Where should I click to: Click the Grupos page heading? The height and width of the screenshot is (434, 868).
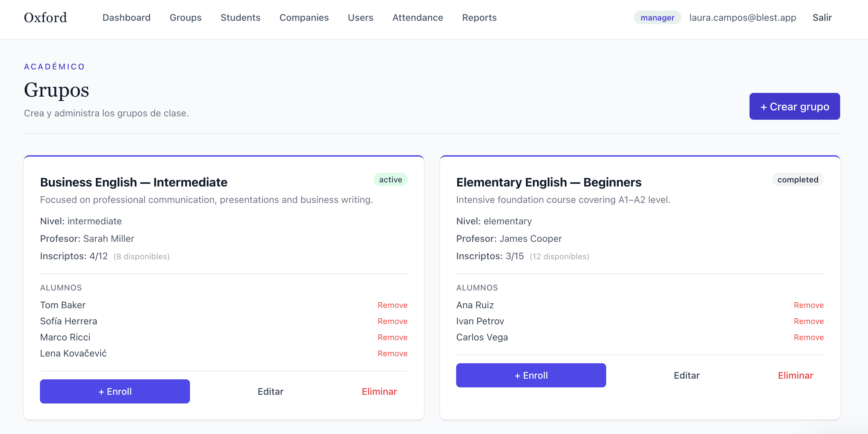coord(56,90)
